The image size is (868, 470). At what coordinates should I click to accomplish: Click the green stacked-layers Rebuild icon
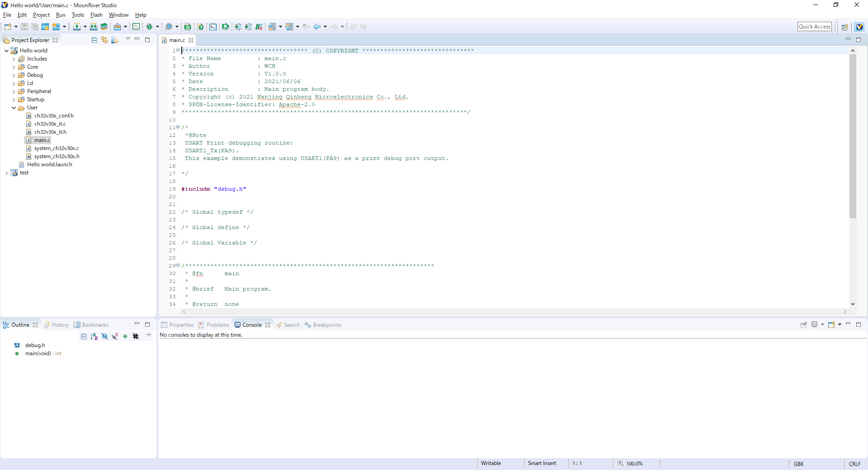(x=104, y=27)
